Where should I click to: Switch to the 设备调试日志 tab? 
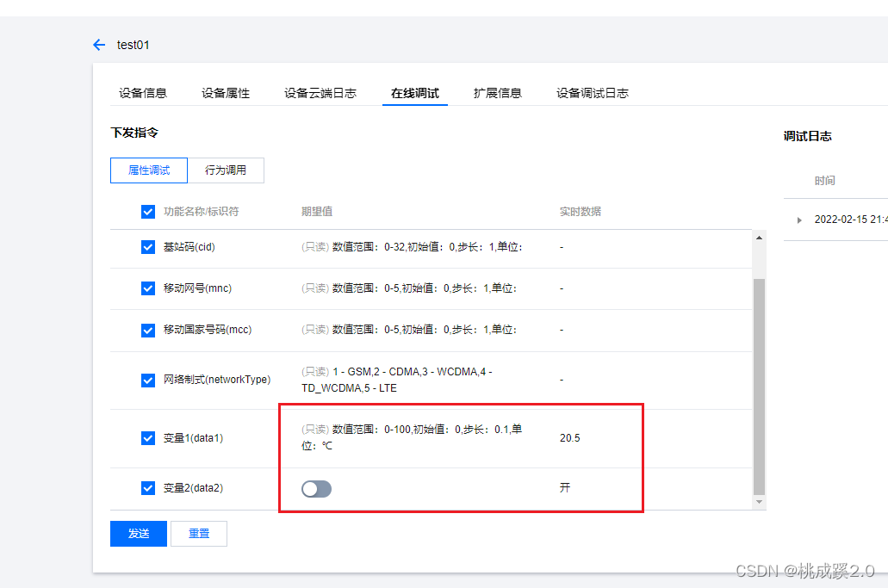tap(592, 92)
